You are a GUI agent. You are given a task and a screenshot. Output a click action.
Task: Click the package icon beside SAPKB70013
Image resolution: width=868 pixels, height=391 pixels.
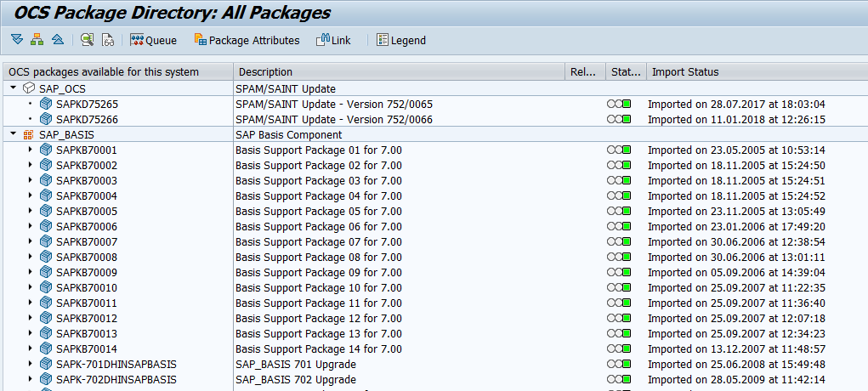[x=45, y=334]
